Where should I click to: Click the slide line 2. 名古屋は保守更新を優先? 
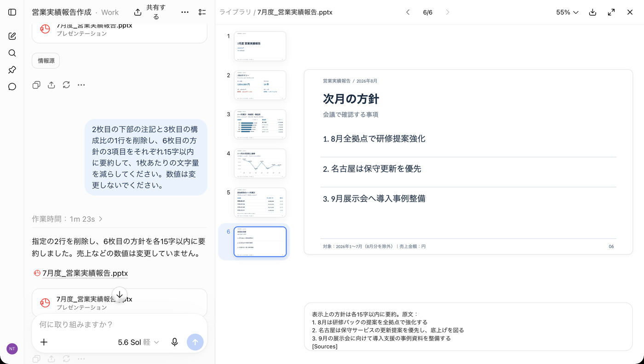coord(372,169)
